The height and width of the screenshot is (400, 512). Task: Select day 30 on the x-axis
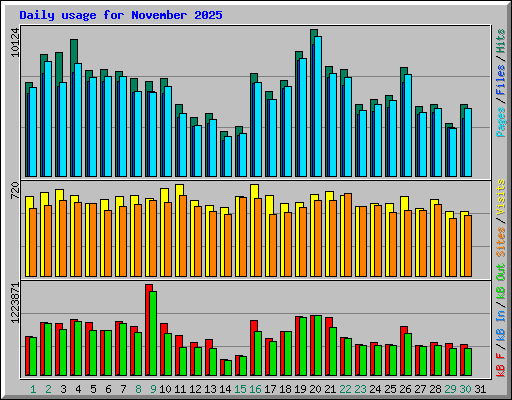[x=465, y=389]
